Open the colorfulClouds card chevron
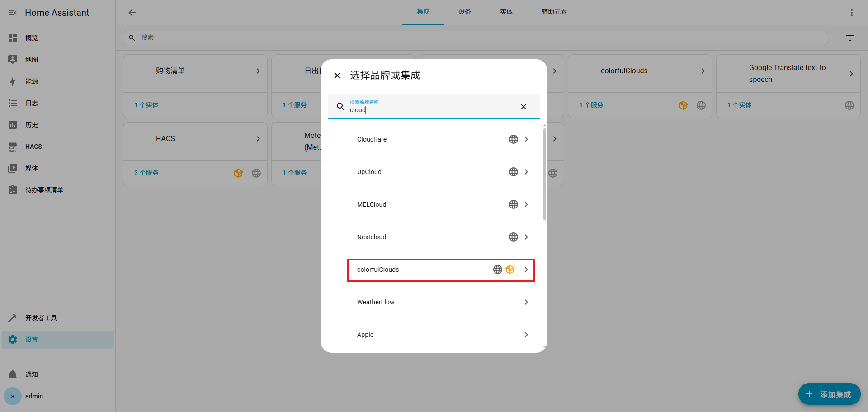This screenshot has height=412, width=868. pyautogui.click(x=703, y=71)
